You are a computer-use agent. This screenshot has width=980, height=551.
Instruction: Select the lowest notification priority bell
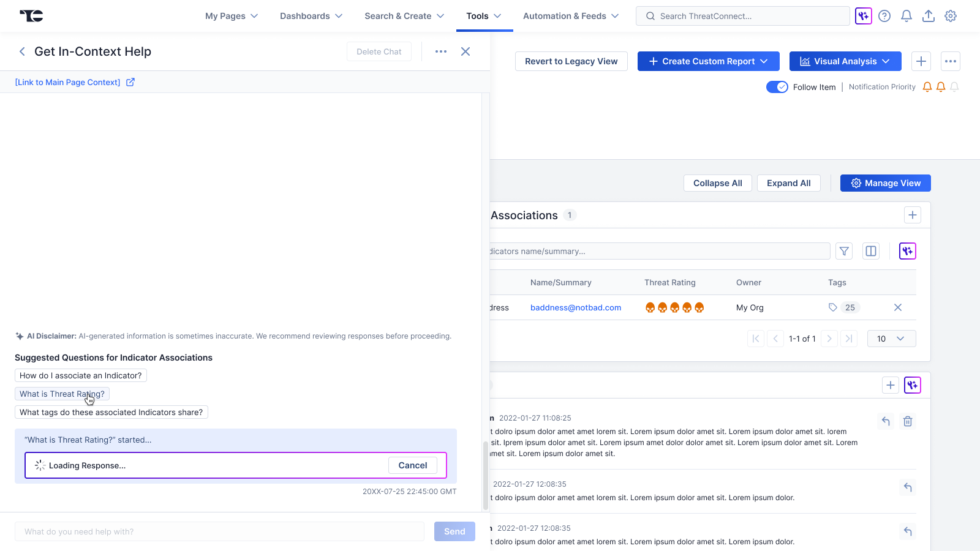(x=954, y=87)
